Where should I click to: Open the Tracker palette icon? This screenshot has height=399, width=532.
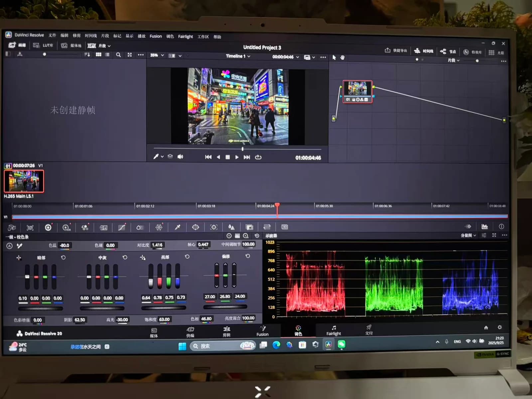pyautogui.click(x=214, y=227)
